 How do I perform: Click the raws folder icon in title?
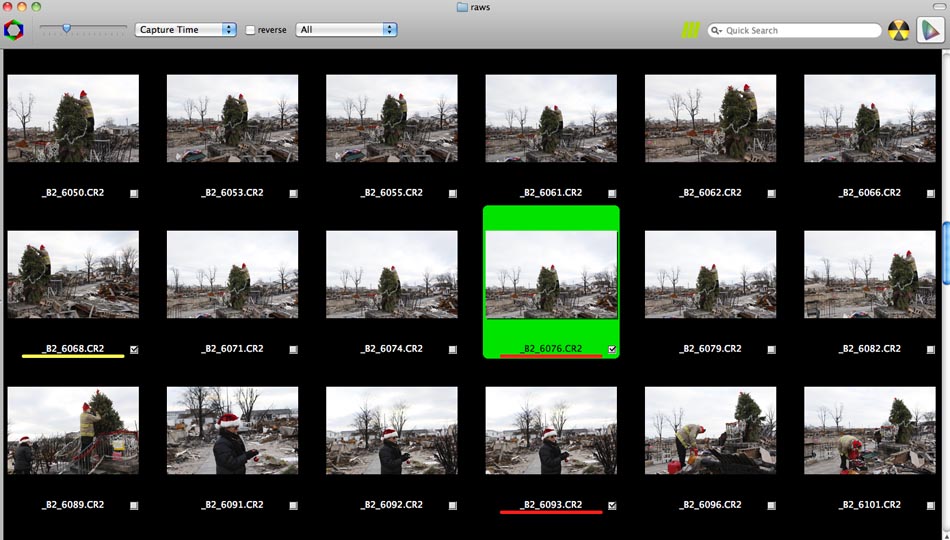click(462, 7)
